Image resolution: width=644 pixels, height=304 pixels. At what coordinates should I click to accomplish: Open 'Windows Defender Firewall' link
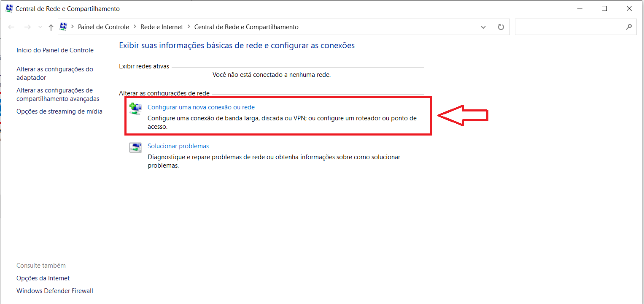pos(55,291)
